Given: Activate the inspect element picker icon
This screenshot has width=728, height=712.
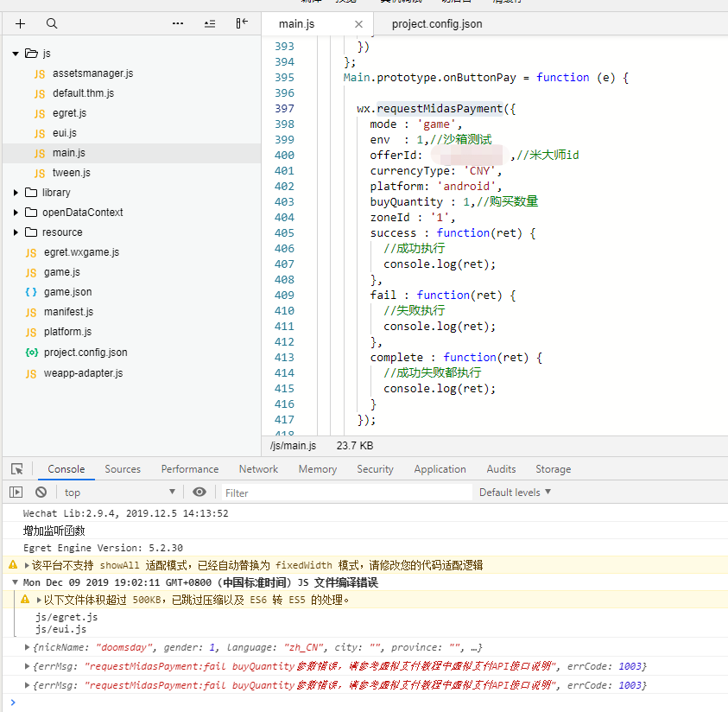Looking at the screenshot, I should pyautogui.click(x=17, y=469).
